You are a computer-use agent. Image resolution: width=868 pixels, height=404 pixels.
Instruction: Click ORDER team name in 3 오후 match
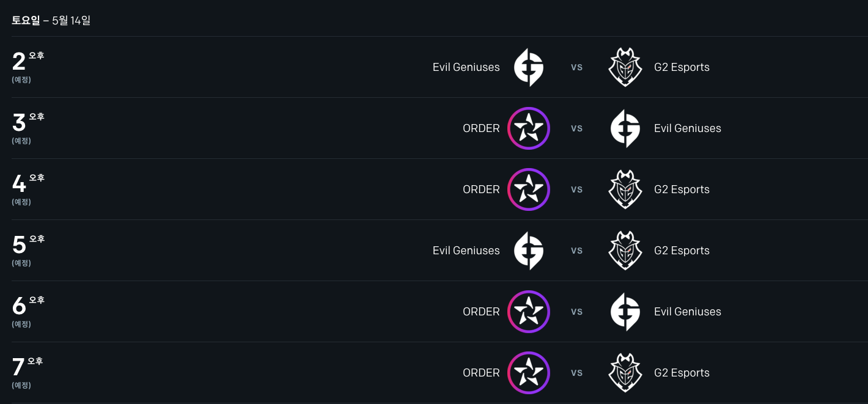tap(481, 128)
